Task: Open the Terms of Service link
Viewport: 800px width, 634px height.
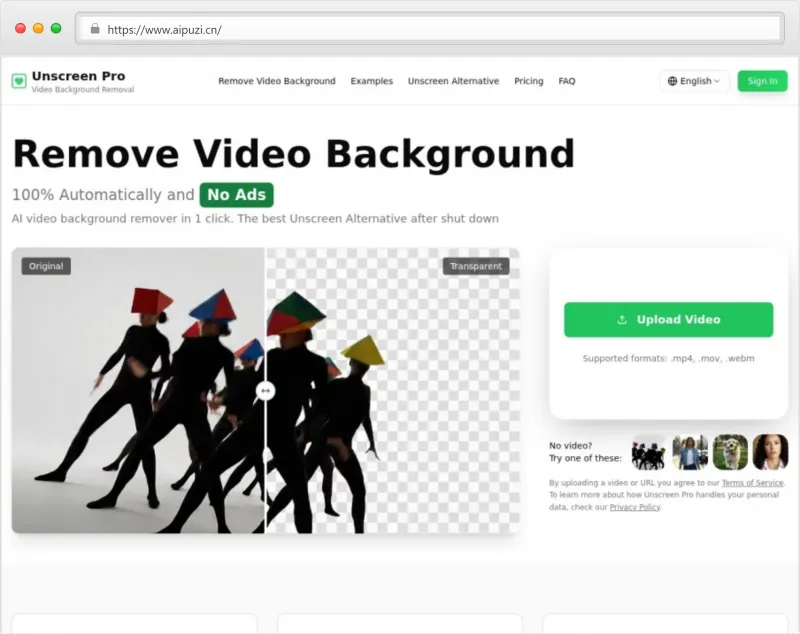Action: click(753, 483)
